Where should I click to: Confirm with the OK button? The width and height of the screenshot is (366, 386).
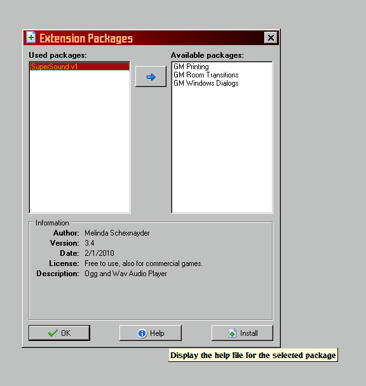tap(59, 333)
